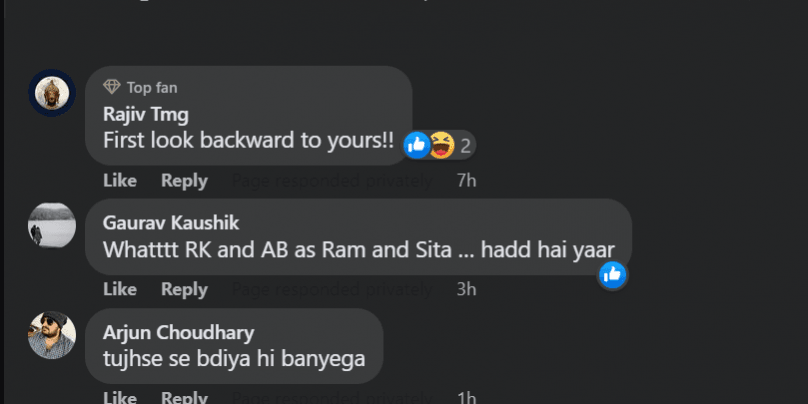Image resolution: width=808 pixels, height=404 pixels.
Task: Open Rajiv Tmg's profile picture
Action: point(51,93)
